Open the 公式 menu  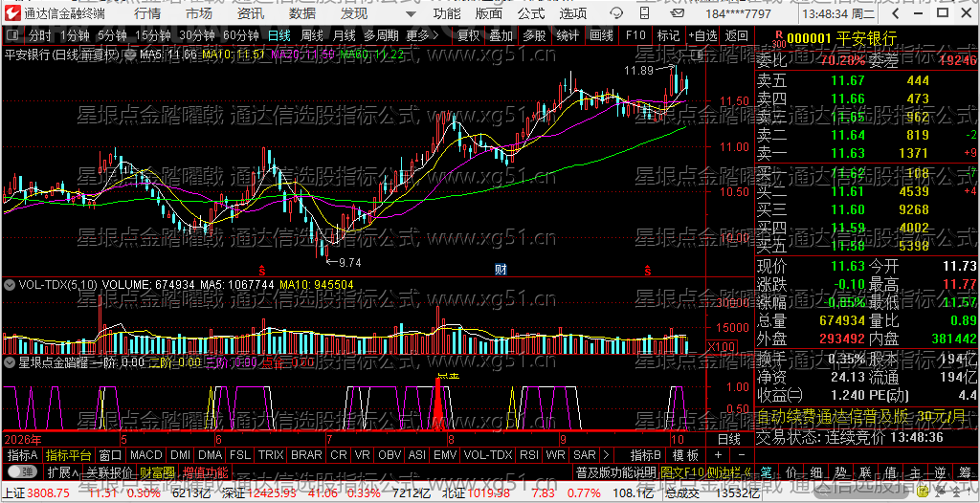tap(531, 13)
